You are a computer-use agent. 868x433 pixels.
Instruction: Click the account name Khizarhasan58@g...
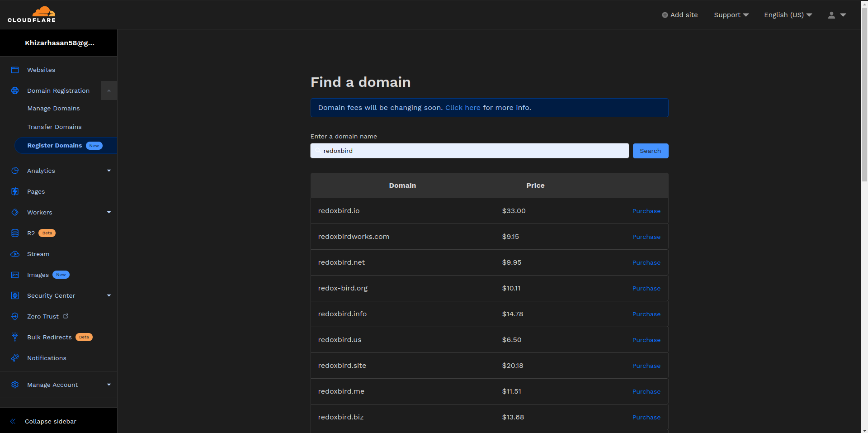[60, 43]
